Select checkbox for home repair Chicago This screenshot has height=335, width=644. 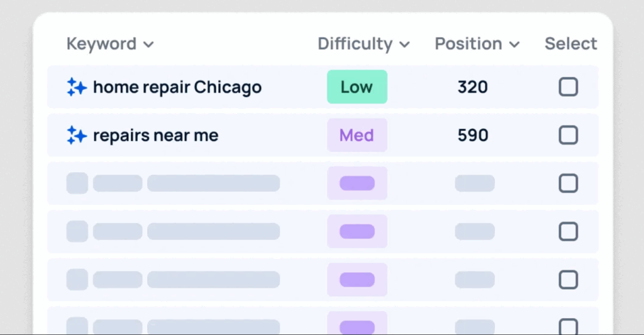coord(569,87)
